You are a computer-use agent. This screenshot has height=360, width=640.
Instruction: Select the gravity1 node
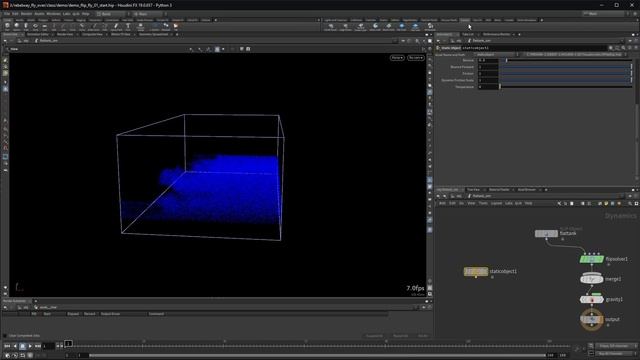pos(592,300)
